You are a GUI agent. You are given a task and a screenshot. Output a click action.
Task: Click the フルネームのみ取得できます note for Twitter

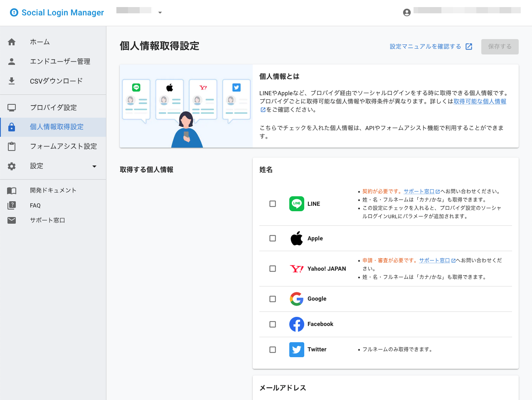point(398,350)
